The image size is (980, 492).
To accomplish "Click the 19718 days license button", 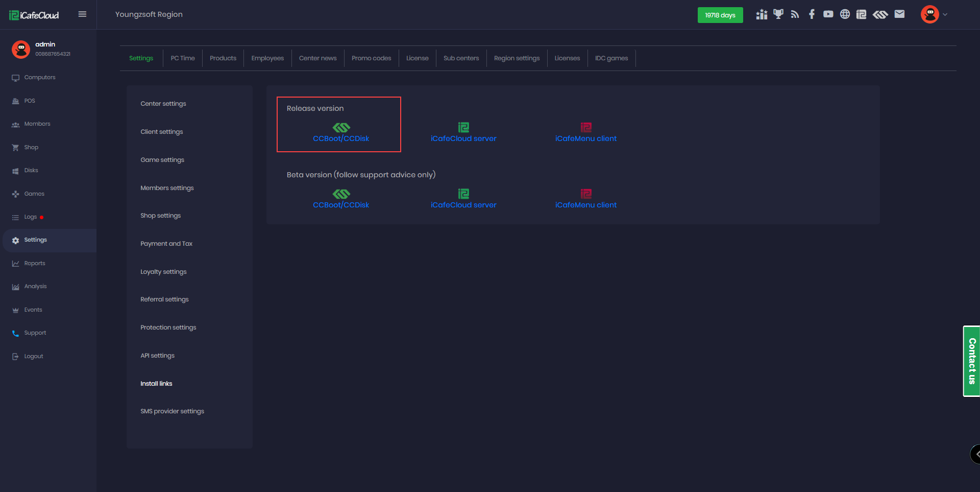I will (x=720, y=15).
